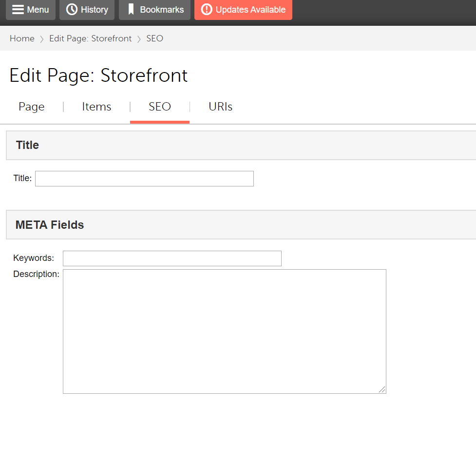This screenshot has height=460, width=476.
Task: Switch to the Page tab
Action: pos(32,107)
